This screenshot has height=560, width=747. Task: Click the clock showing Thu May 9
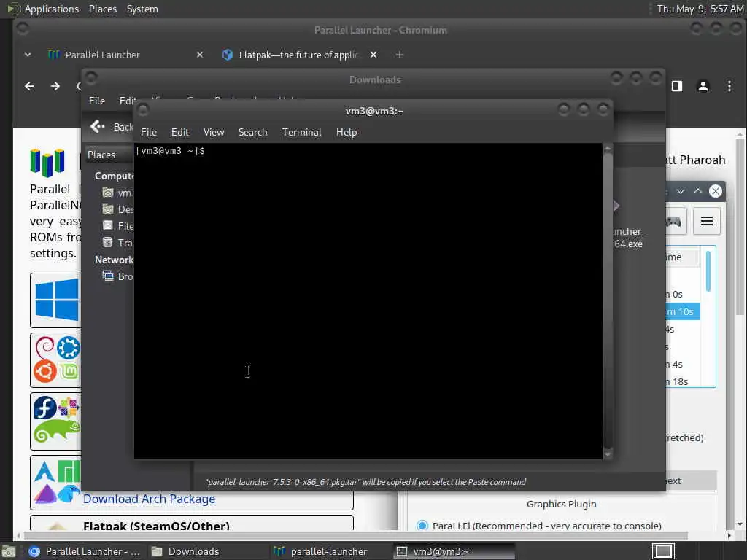pyautogui.click(x=700, y=9)
